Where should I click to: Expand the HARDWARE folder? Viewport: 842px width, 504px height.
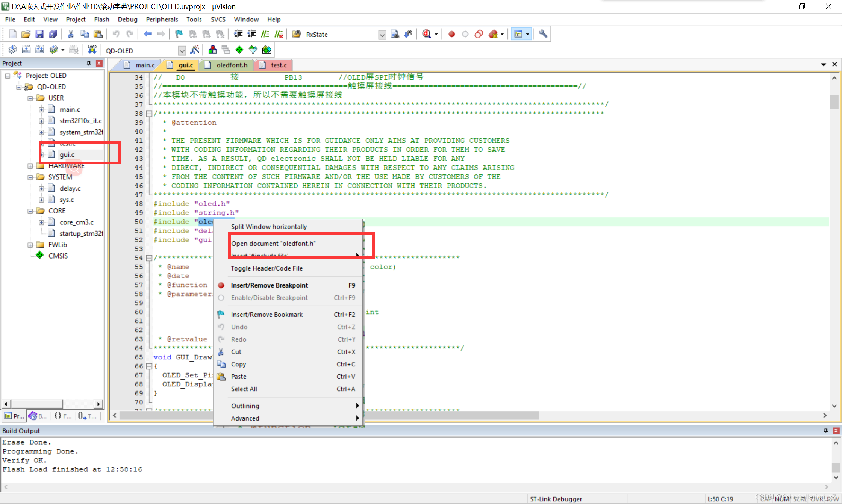pyautogui.click(x=30, y=166)
